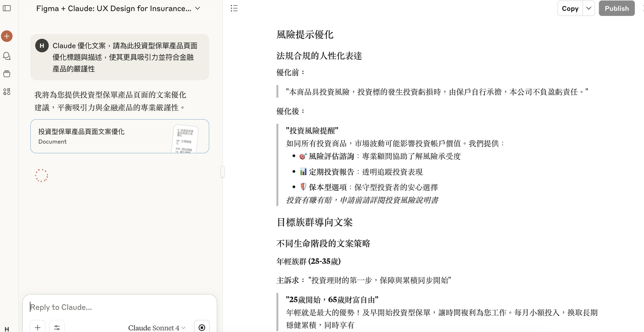Click the conversation title Figma + Claude
644x332 pixels.
[x=114, y=8]
